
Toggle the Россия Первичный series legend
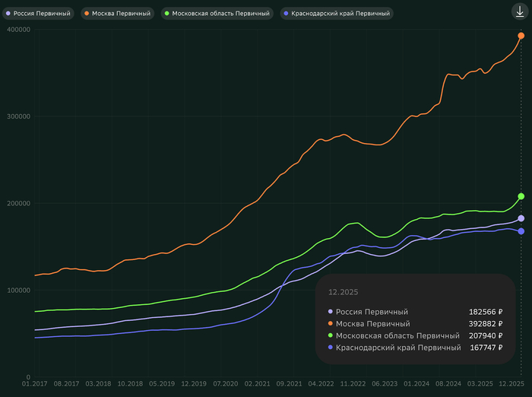click(x=39, y=14)
